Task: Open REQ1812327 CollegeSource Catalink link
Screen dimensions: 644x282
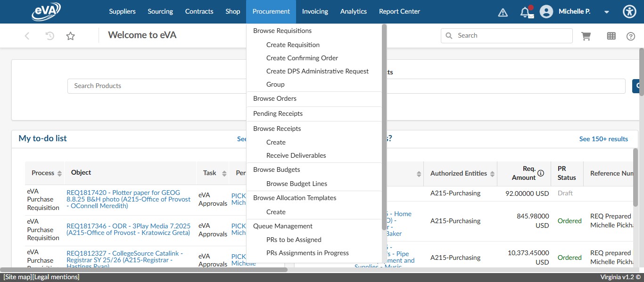Action: coord(125,260)
